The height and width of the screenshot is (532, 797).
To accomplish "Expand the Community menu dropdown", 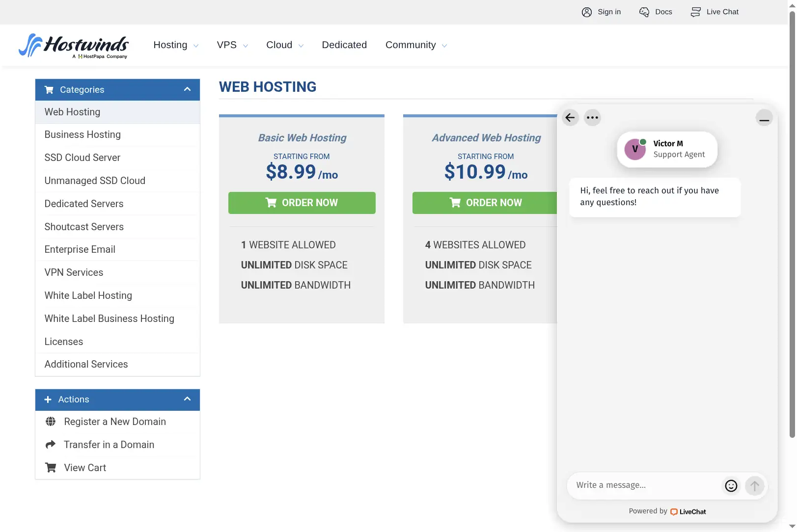I will tap(416, 45).
